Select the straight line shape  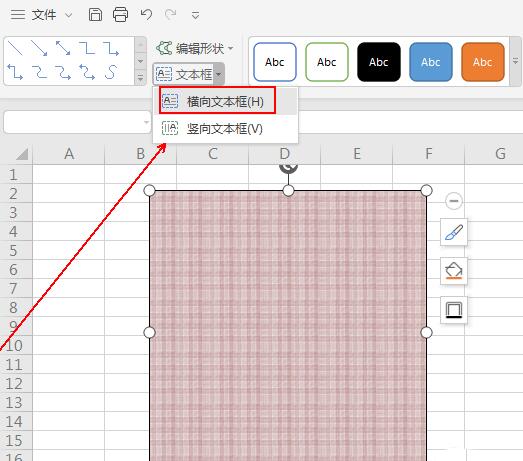(15, 48)
